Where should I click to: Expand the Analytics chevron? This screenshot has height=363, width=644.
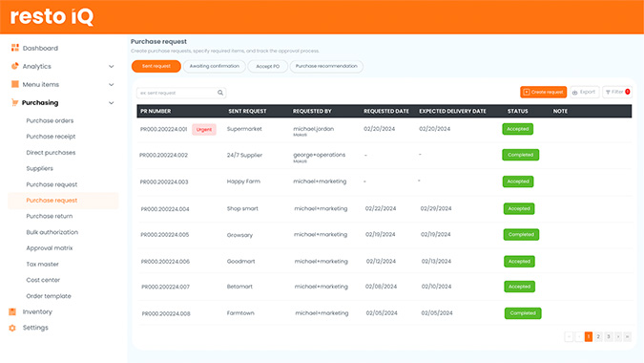coord(112,66)
